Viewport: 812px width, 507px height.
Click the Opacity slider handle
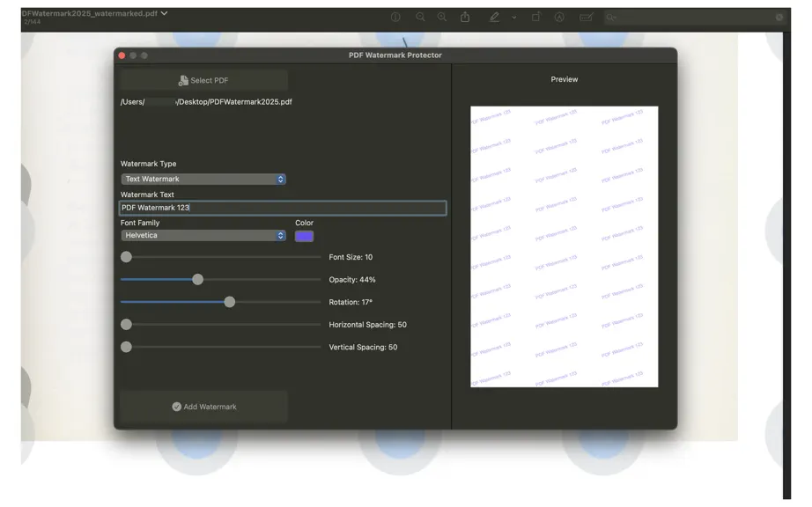tap(197, 279)
